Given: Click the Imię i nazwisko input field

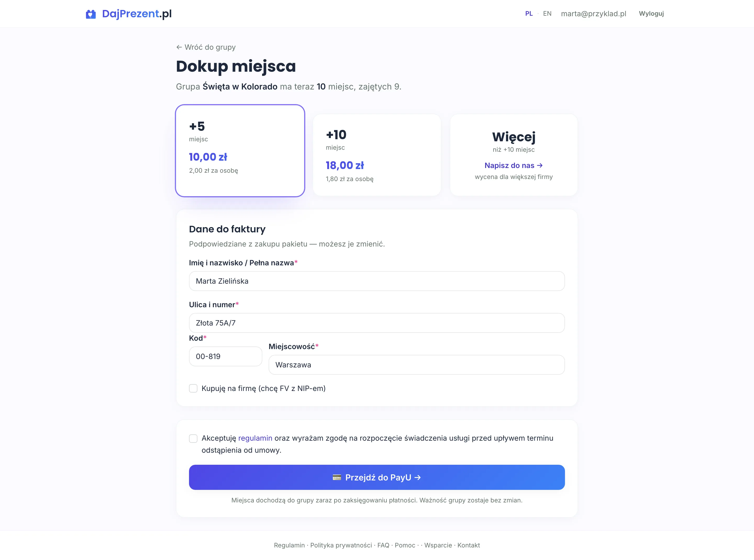Looking at the screenshot, I should (377, 281).
